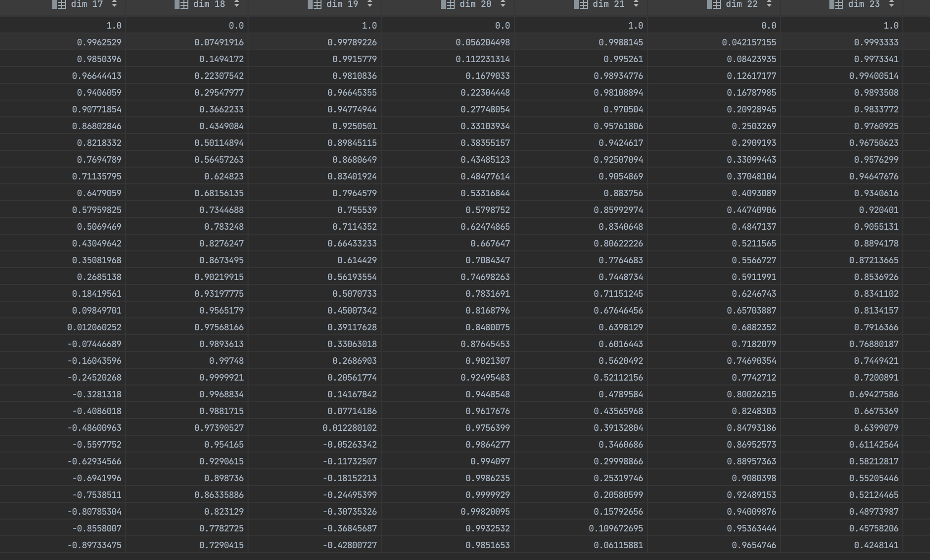Viewport: 930px width, 560px height.
Task: Select cell 0.9999921 in dim 18
Action: point(221,378)
